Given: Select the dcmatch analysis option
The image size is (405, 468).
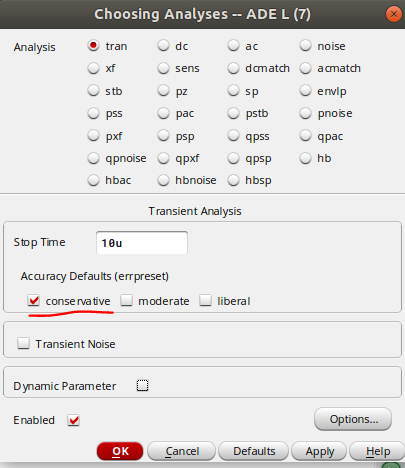Looking at the screenshot, I should click(233, 68).
